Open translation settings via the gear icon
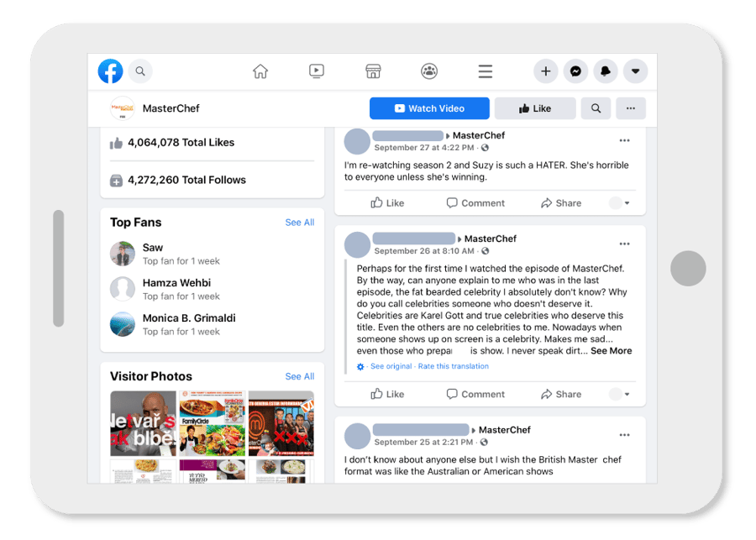 pos(360,367)
